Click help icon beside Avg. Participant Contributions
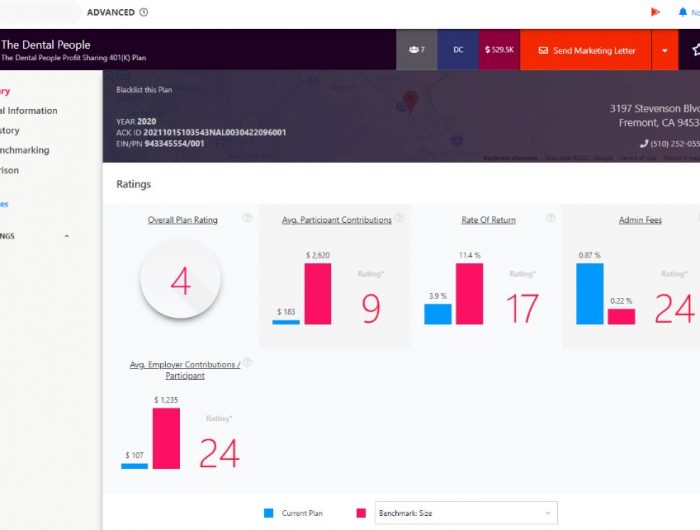Viewport: 700px width, 530px height. click(399, 218)
